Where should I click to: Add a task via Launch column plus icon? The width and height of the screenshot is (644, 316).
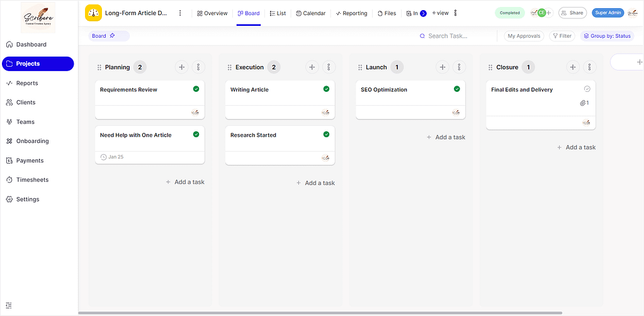tap(443, 67)
